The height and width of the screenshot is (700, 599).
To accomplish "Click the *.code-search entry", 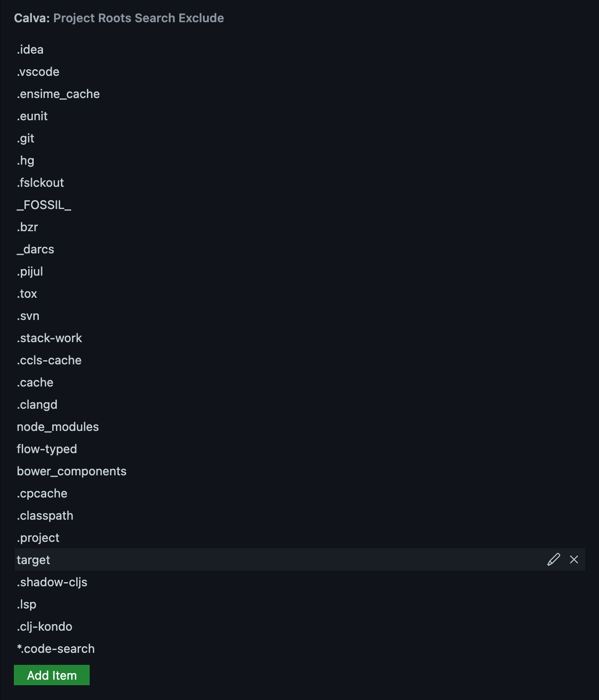I will 55,649.
